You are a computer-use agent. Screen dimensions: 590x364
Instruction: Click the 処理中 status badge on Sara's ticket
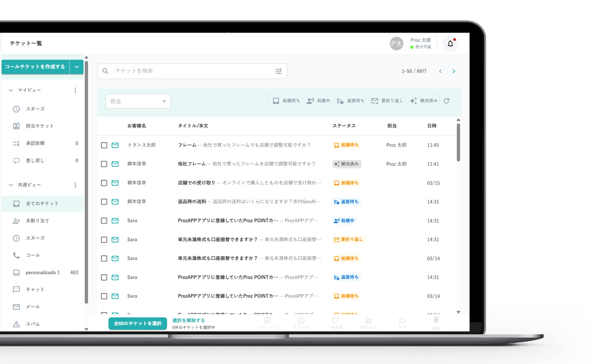pyautogui.click(x=344, y=220)
